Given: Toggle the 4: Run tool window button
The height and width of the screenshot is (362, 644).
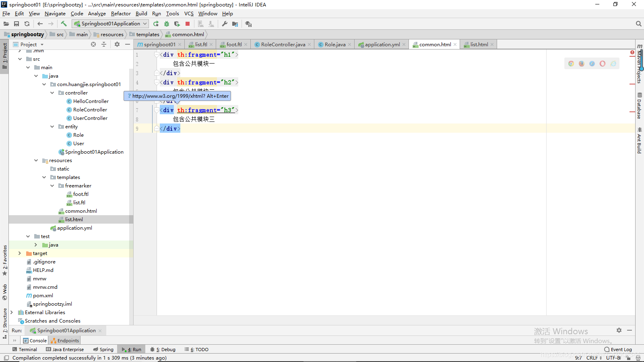Looking at the screenshot, I should coord(132,350).
